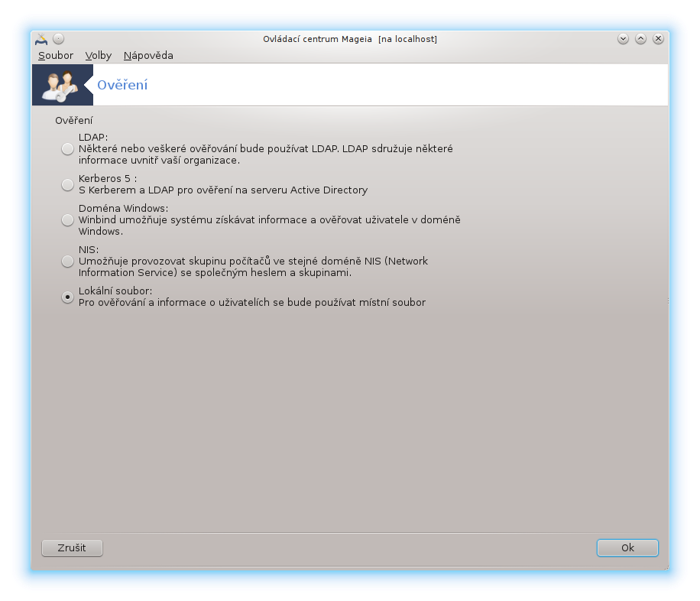This screenshot has height=601, width=700.
Task: Click the Ověření users-and-key icon
Action: click(62, 85)
